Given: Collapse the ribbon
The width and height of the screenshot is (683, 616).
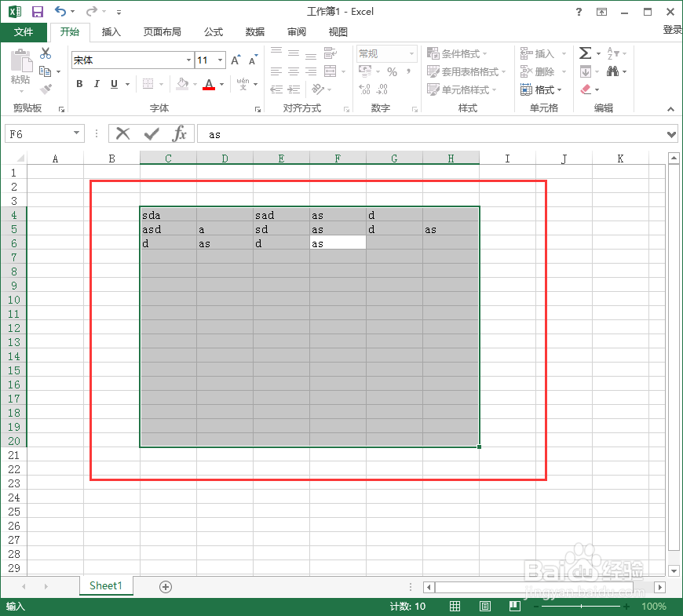Looking at the screenshot, I should pyautogui.click(x=670, y=109).
